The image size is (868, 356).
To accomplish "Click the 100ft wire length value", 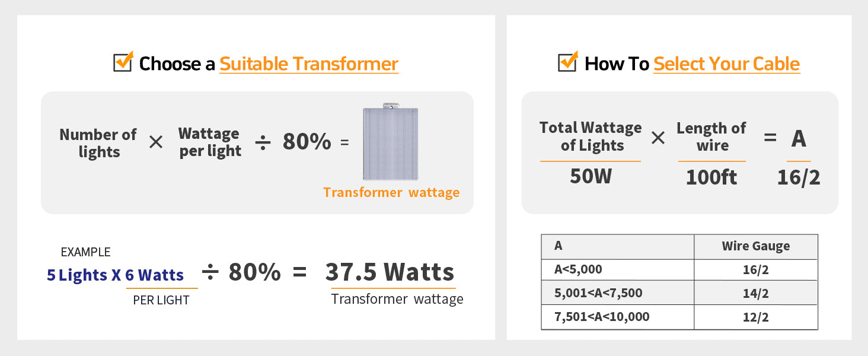I will point(711,177).
